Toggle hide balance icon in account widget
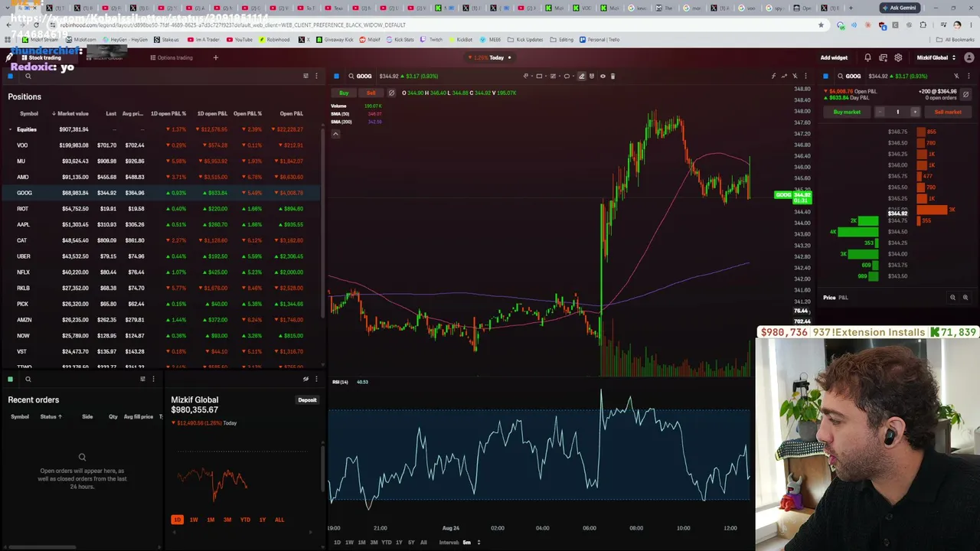Screen dimensions: 980x551 [x=305, y=379]
